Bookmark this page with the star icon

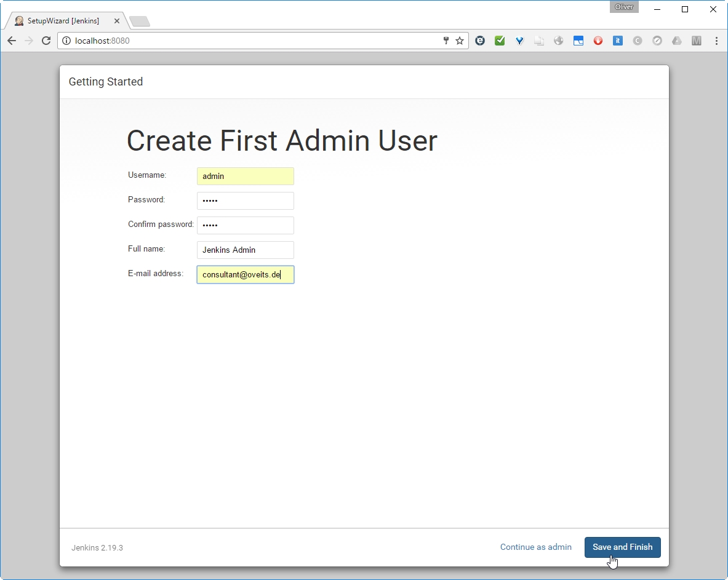point(460,41)
